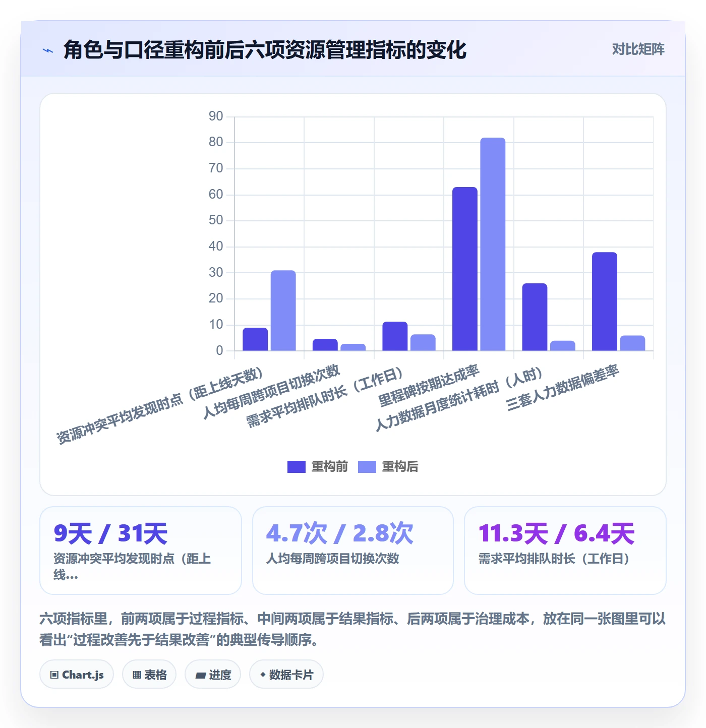Click the 重构后 bar for 三套人力数据偏差率

point(632,343)
